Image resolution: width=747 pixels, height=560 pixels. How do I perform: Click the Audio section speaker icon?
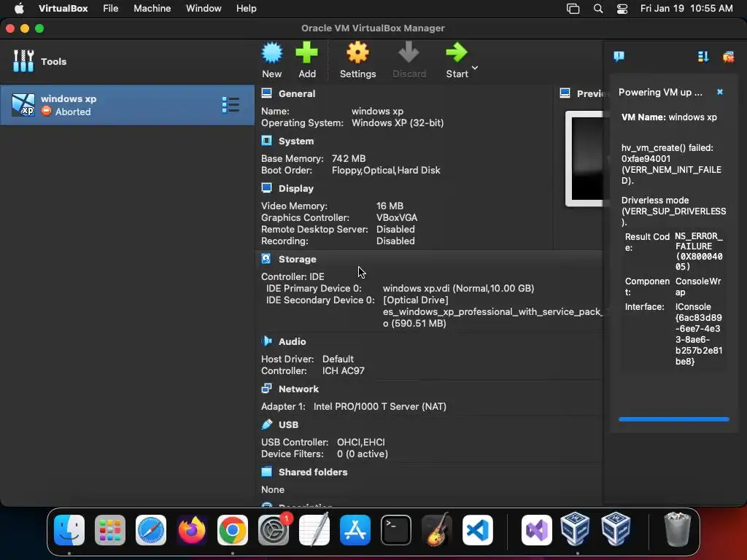coord(267,341)
